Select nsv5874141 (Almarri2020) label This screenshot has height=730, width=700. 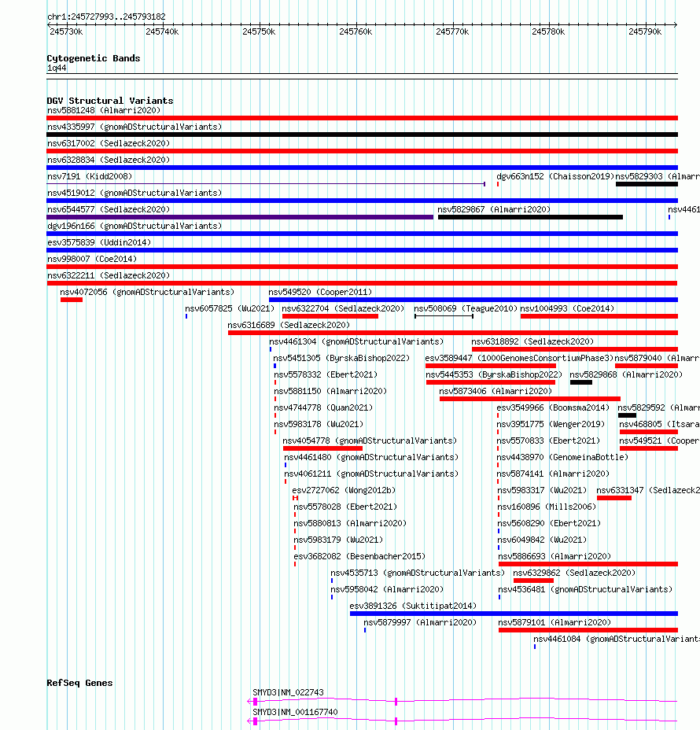[x=553, y=474]
